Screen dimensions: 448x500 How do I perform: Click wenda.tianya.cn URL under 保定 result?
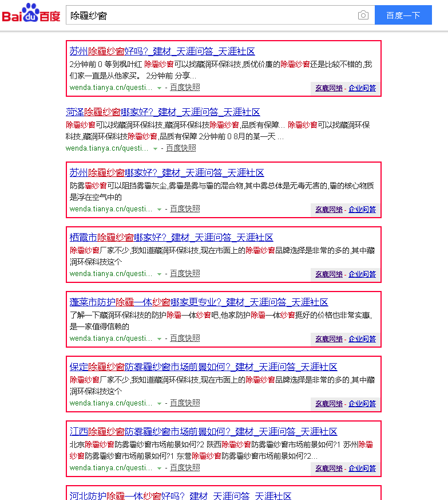111,403
